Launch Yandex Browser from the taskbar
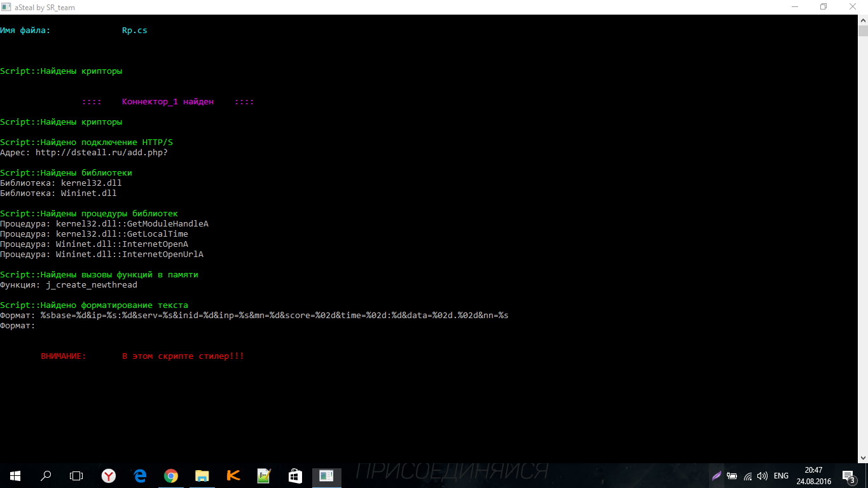This screenshot has height=488, width=868. [x=109, y=475]
